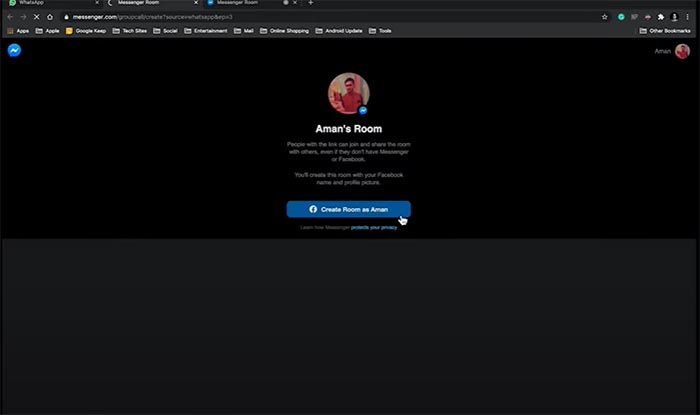Click the padlock site info icon
Viewport: 700px width, 415px height.
point(66,17)
